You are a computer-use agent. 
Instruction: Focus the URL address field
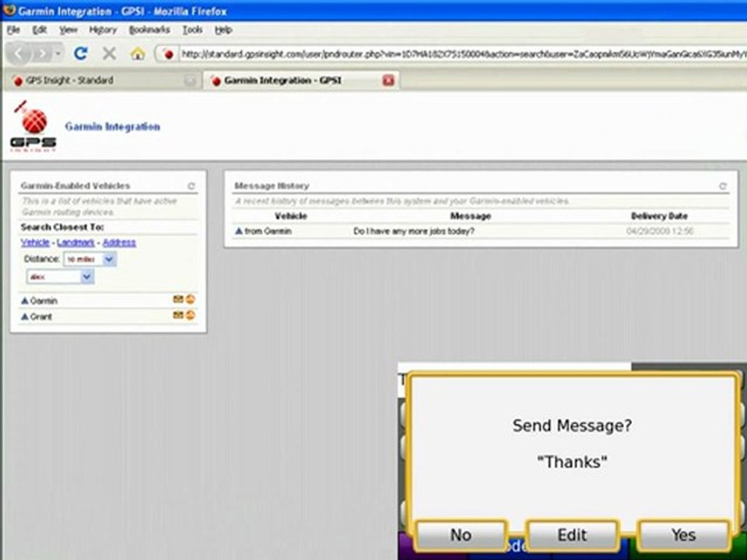coord(462,54)
